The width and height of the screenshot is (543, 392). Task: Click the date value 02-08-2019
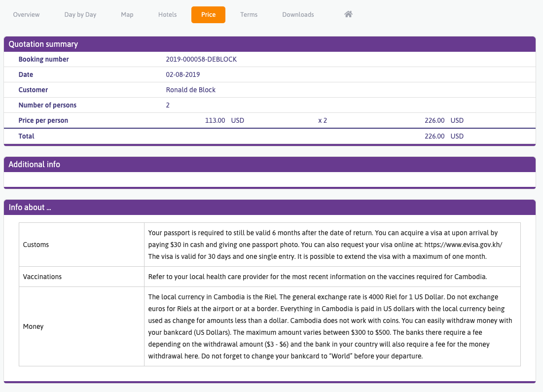coord(183,74)
